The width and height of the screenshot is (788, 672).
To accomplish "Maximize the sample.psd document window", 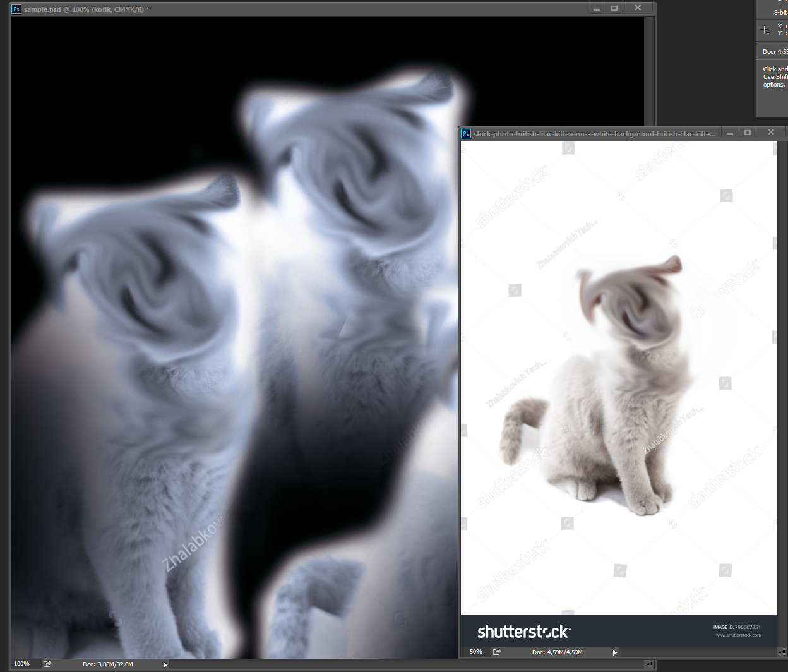I will point(614,8).
